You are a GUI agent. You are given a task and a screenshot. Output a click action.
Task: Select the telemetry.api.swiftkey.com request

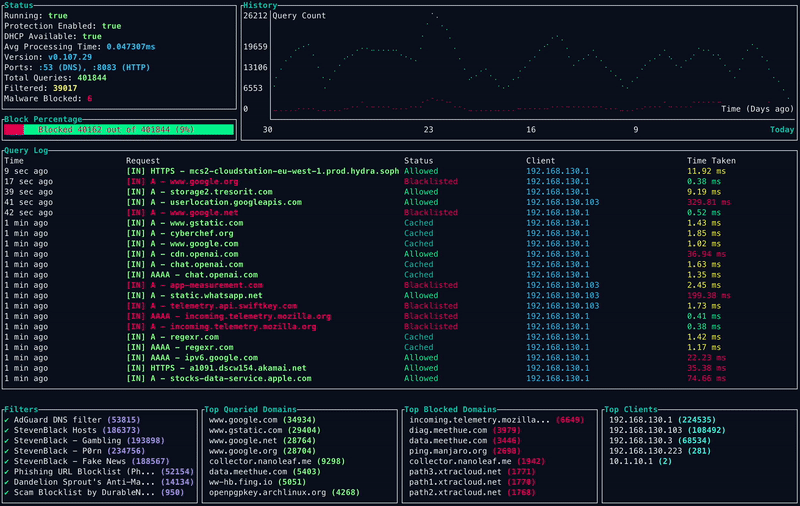pos(400,306)
